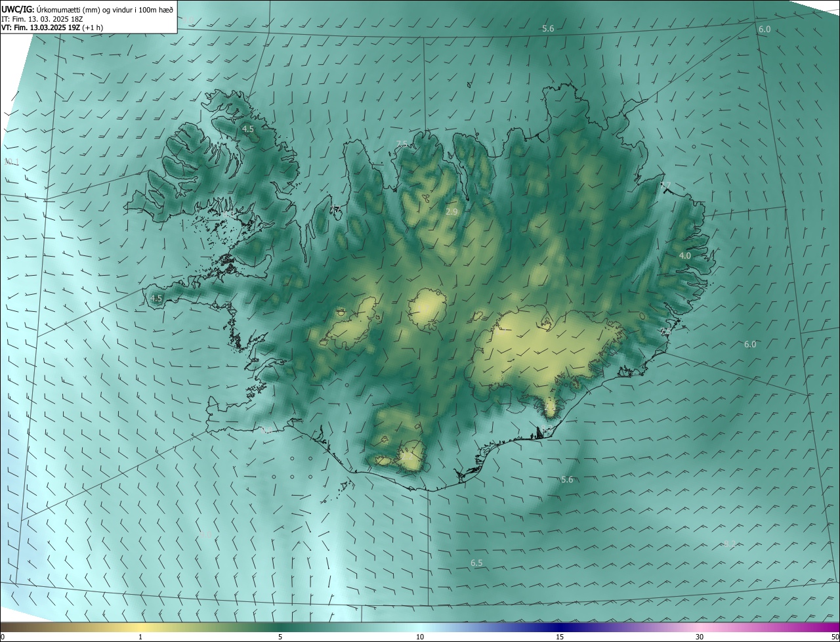Click the legend tick label 1
The image size is (840, 642).
pyautogui.click(x=140, y=637)
